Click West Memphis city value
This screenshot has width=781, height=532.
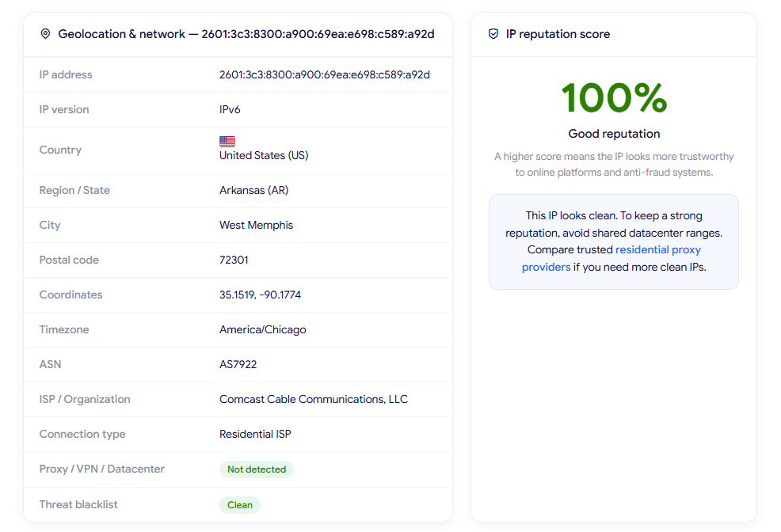(x=256, y=225)
